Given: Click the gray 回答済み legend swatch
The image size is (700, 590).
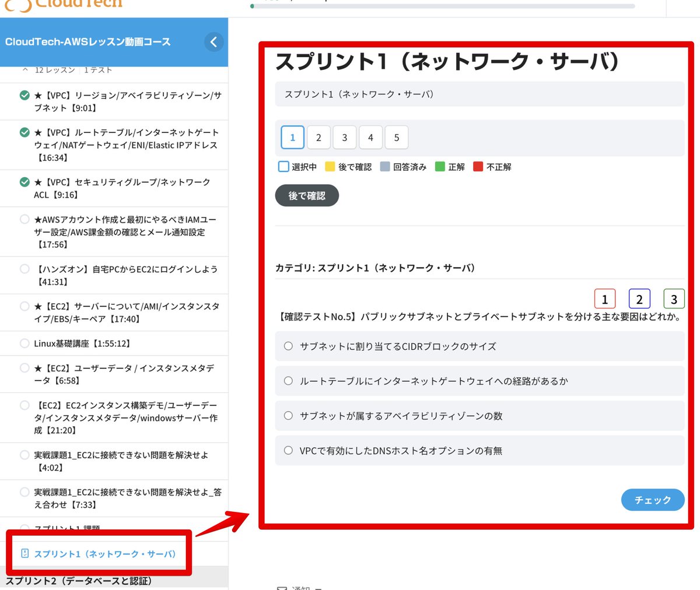Looking at the screenshot, I should point(385,167).
